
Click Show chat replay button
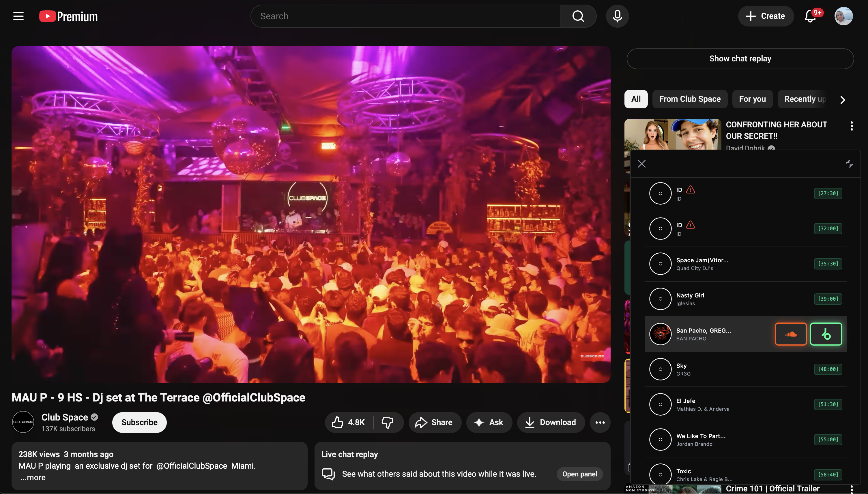point(740,59)
